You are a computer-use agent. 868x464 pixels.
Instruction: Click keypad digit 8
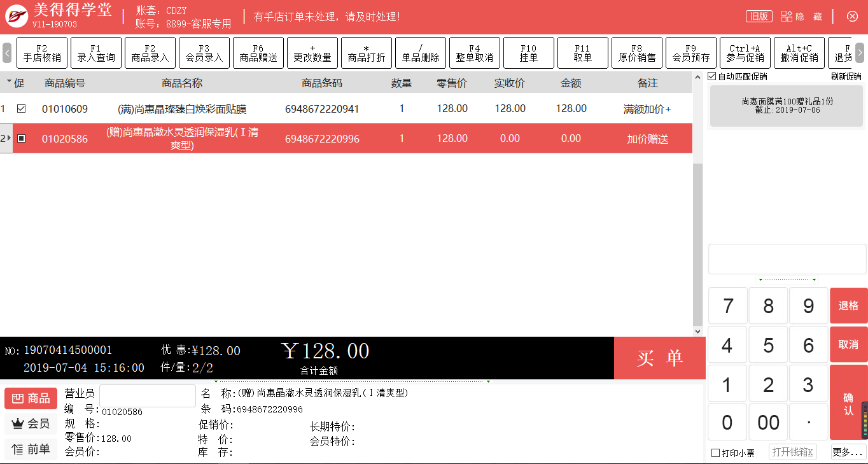[x=768, y=306]
